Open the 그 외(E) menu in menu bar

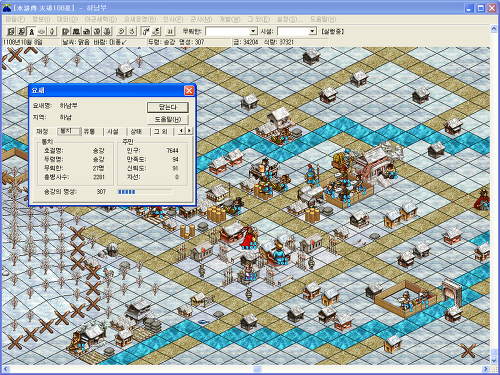pyautogui.click(x=259, y=19)
